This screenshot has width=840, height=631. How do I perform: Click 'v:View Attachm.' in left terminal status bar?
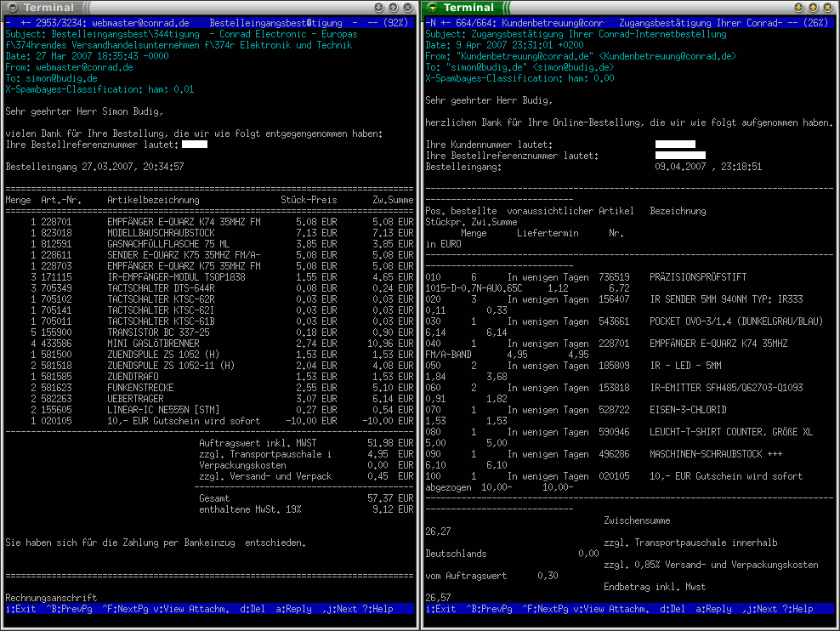click(191, 609)
